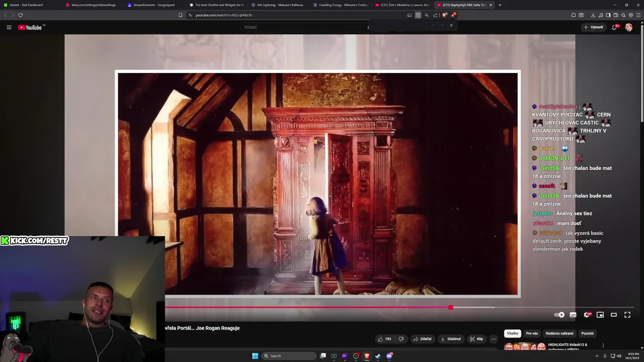Image resolution: width=644 pixels, height=362 pixels.
Task: Open the YouTube account avatar menu
Action: coord(628,27)
